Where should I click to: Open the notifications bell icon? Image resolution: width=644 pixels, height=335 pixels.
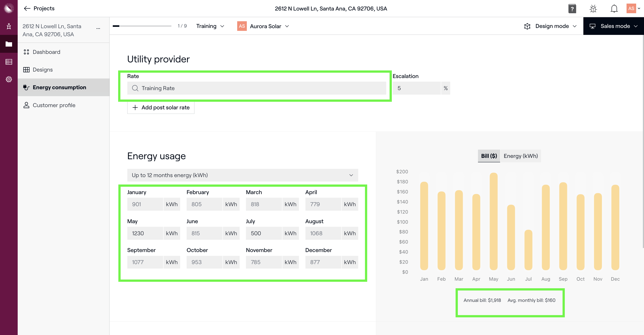coord(614,8)
